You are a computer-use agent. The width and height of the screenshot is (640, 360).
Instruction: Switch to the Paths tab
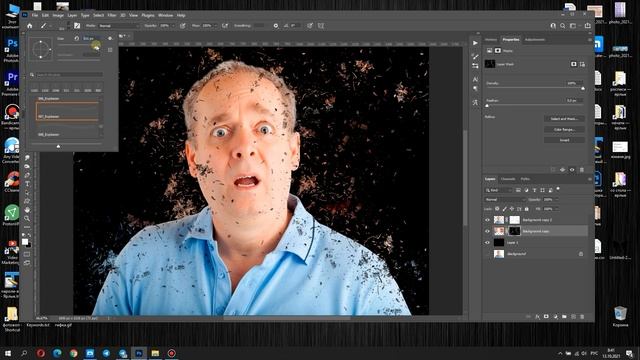pyautogui.click(x=525, y=179)
